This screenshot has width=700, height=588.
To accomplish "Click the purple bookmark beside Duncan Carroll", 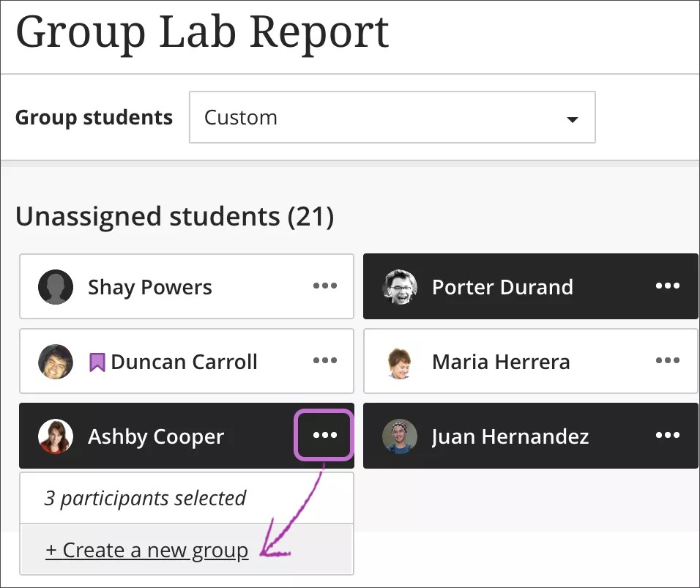I will [x=97, y=361].
